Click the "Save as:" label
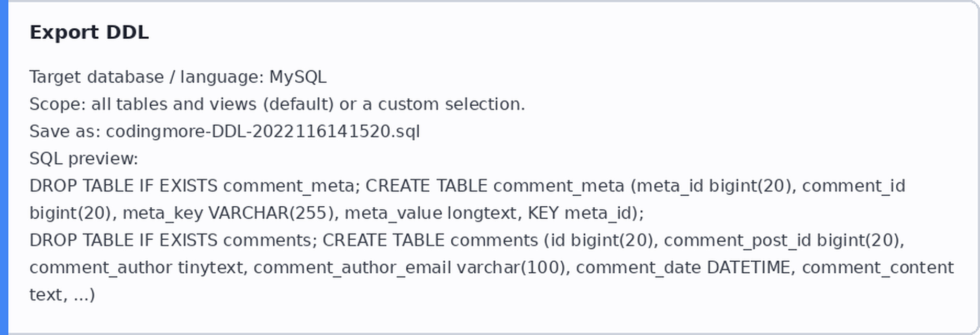The width and height of the screenshot is (980, 335). tap(65, 131)
